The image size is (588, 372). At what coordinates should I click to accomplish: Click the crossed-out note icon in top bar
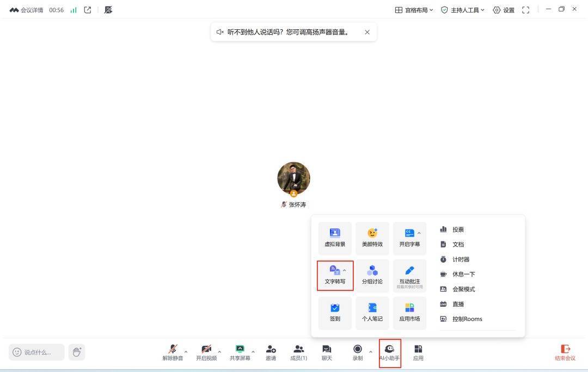(108, 10)
